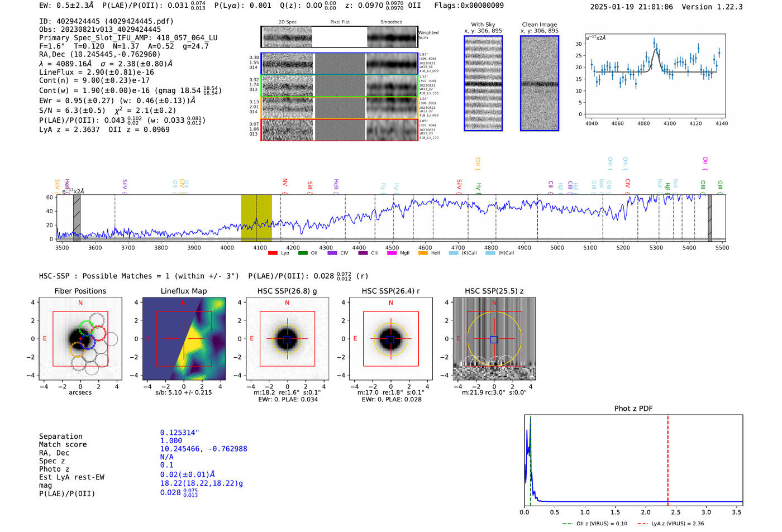Click the Flags:0x00000009 header text
Screen dimensions: 782x532
(469, 5)
